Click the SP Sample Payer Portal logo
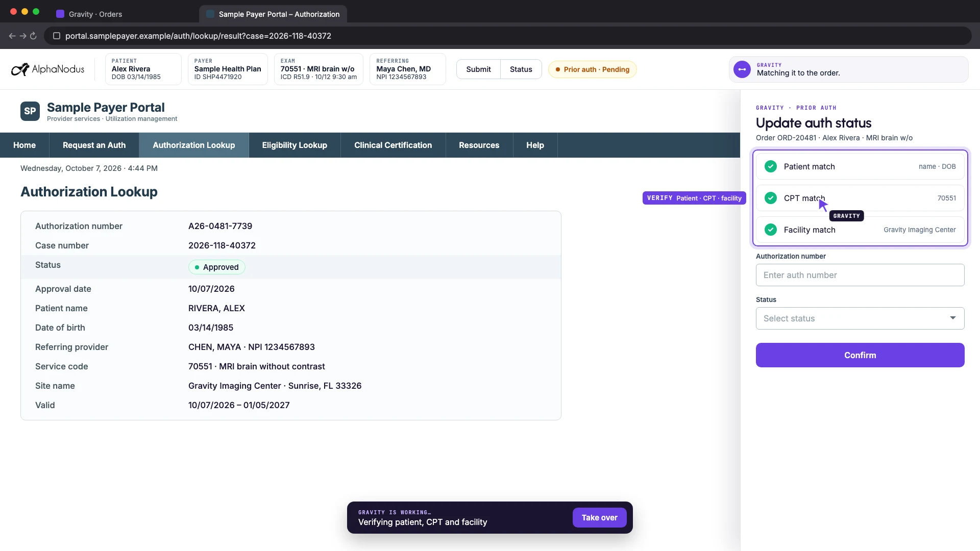The width and height of the screenshot is (980, 551). tap(30, 111)
